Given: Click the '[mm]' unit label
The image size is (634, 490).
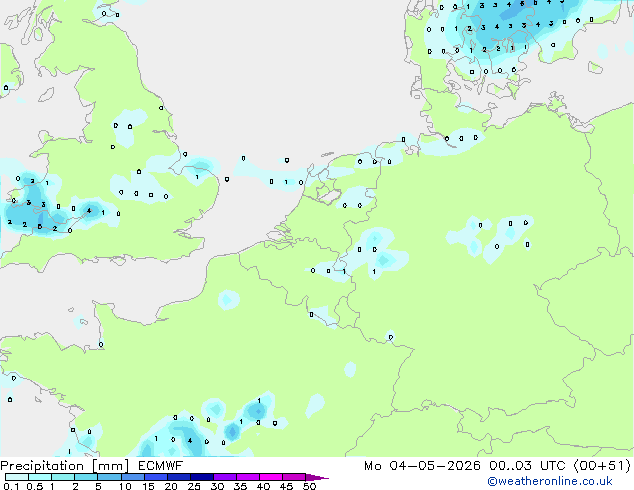Looking at the screenshot, I should pos(110,466).
